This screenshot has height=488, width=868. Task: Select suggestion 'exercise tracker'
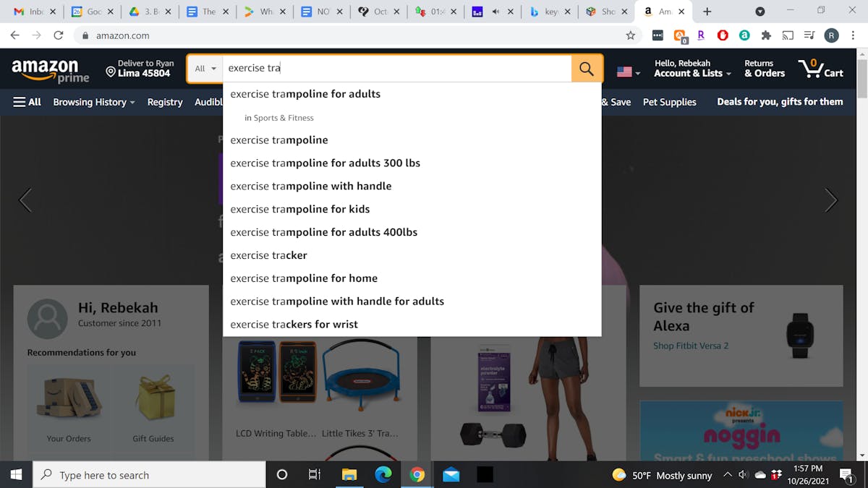click(412, 255)
